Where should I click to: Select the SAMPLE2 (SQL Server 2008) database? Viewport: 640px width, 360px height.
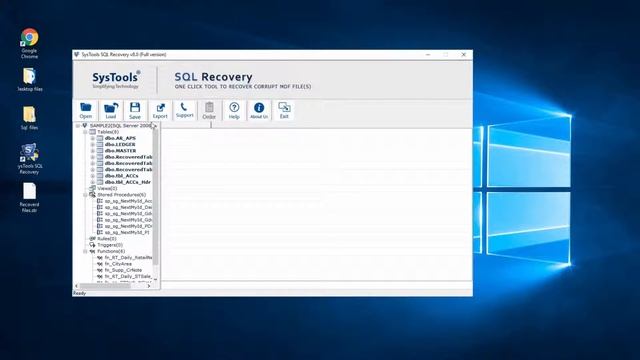tap(121, 126)
